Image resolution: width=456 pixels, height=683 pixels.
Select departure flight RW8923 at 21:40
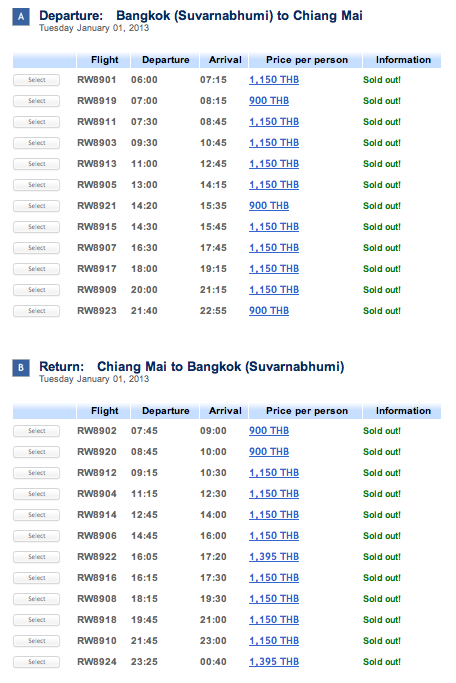tap(37, 311)
